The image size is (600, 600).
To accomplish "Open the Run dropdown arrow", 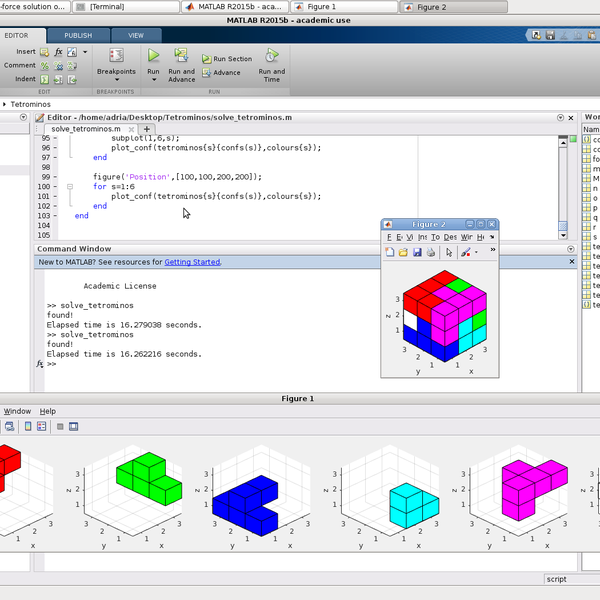I will coord(154,80).
